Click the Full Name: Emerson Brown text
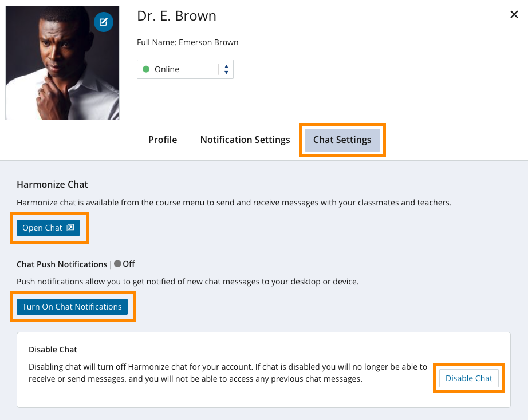528x420 pixels. coord(187,42)
